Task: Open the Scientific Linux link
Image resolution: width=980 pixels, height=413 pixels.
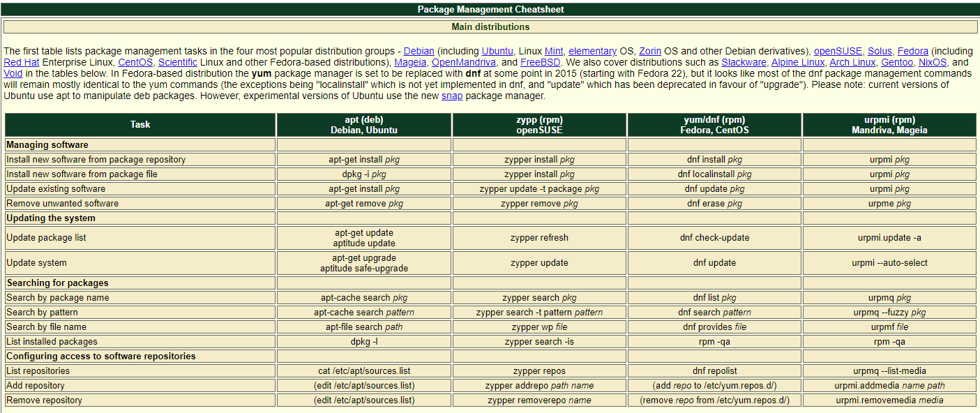Action: click(x=178, y=62)
